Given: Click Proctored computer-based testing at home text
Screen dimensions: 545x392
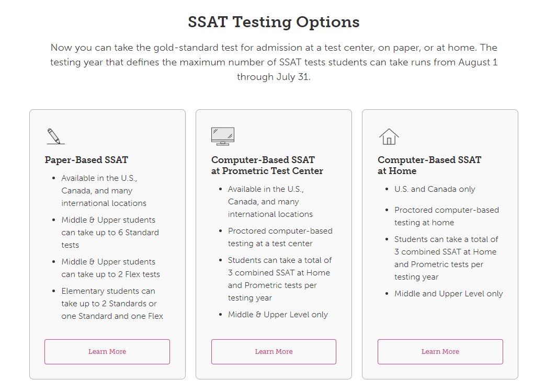Looking at the screenshot, I should click(446, 216).
